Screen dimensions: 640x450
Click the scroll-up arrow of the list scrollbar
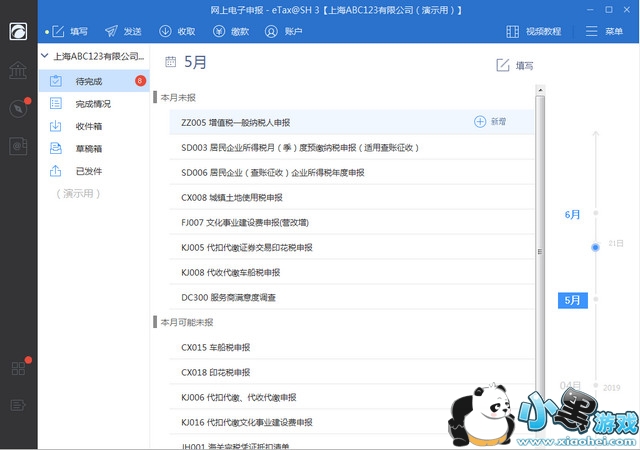click(x=540, y=99)
